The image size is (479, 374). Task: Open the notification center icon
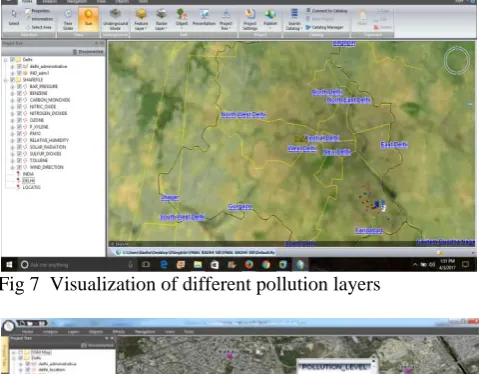[466, 265]
